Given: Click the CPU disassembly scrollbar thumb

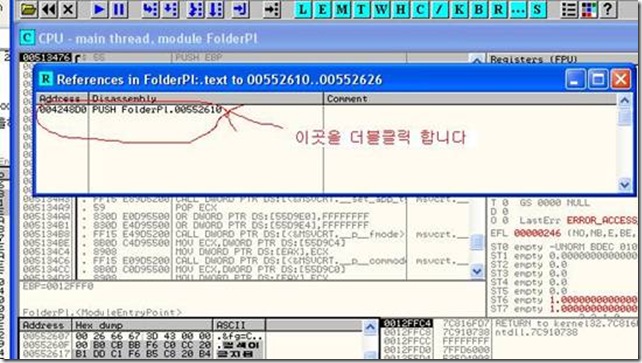Looking at the screenshot, I should (477, 242).
